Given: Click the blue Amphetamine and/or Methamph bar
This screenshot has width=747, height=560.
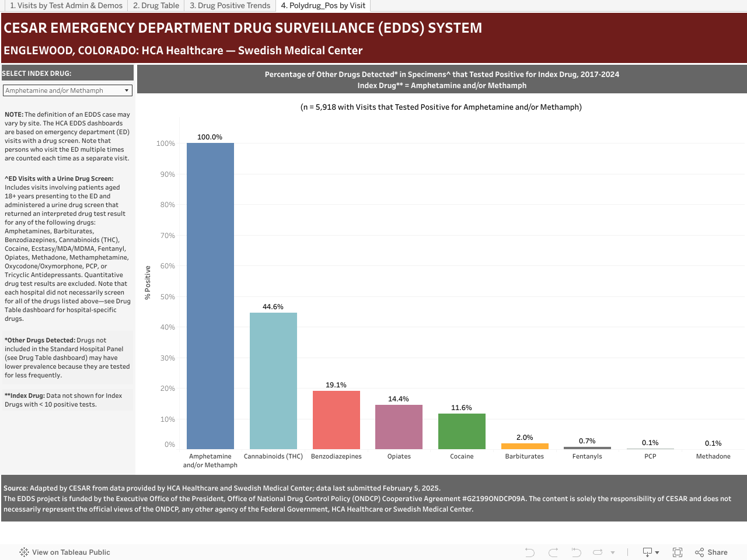Looking at the screenshot, I should [210, 296].
